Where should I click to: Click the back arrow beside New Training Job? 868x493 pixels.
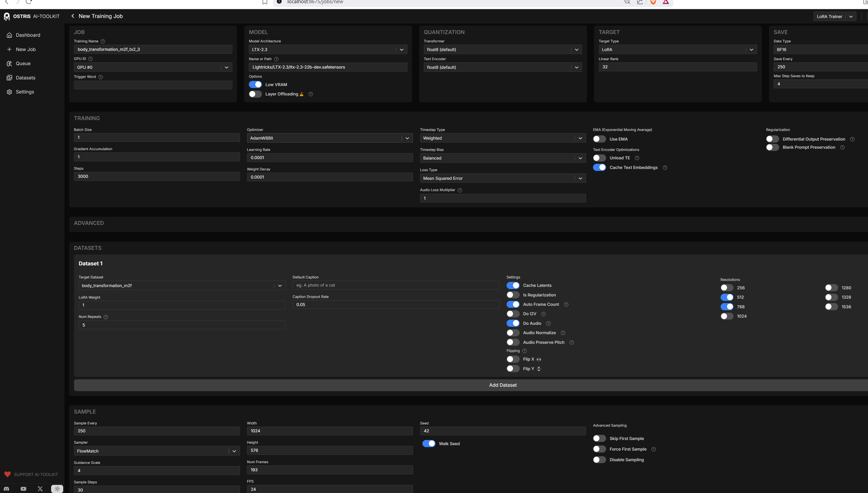coord(73,16)
